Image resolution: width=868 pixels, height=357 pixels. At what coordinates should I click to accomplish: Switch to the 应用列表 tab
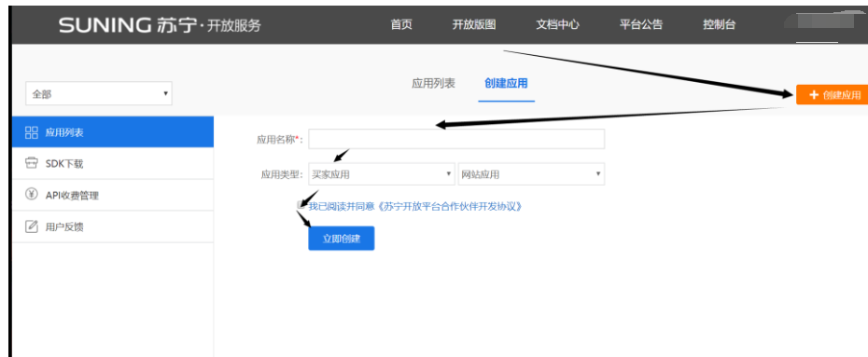tap(433, 84)
